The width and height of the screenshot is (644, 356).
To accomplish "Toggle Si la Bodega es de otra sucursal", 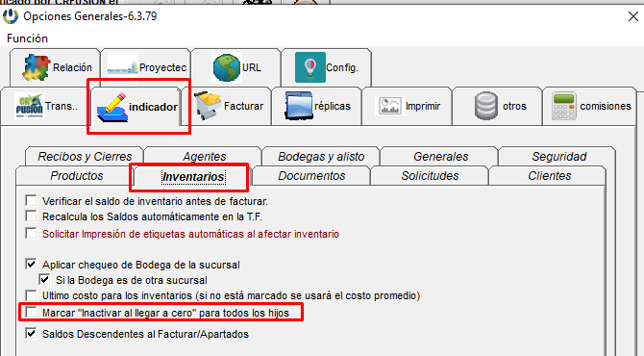I will coord(44,279).
